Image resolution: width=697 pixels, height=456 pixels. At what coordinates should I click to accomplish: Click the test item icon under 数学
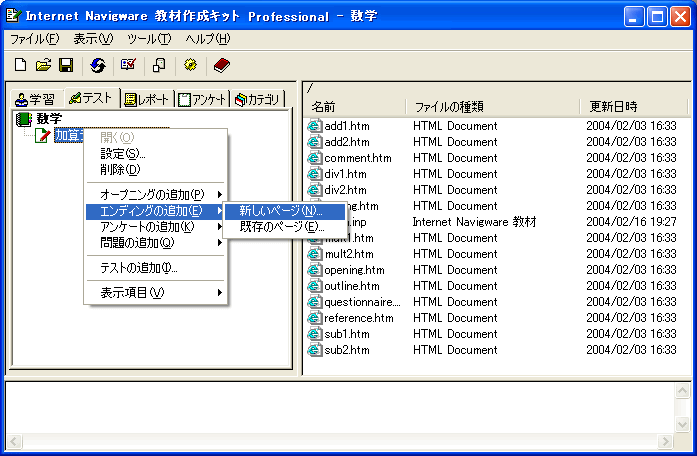coord(42,135)
